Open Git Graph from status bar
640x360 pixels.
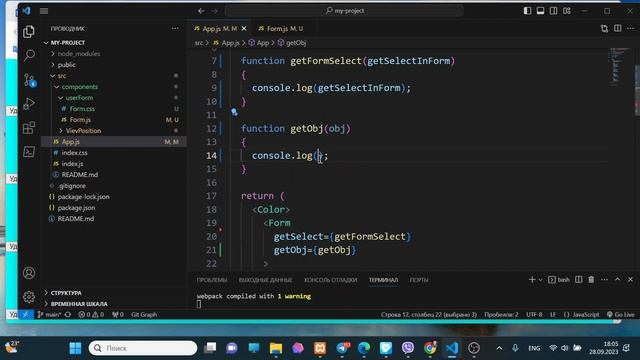point(144,315)
